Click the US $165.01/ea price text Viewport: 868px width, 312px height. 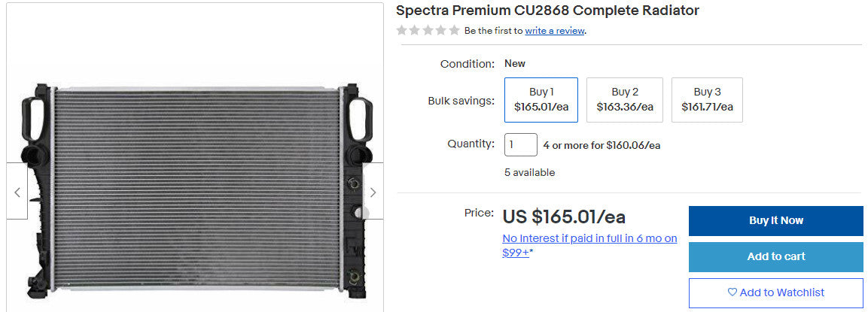pyautogui.click(x=564, y=217)
